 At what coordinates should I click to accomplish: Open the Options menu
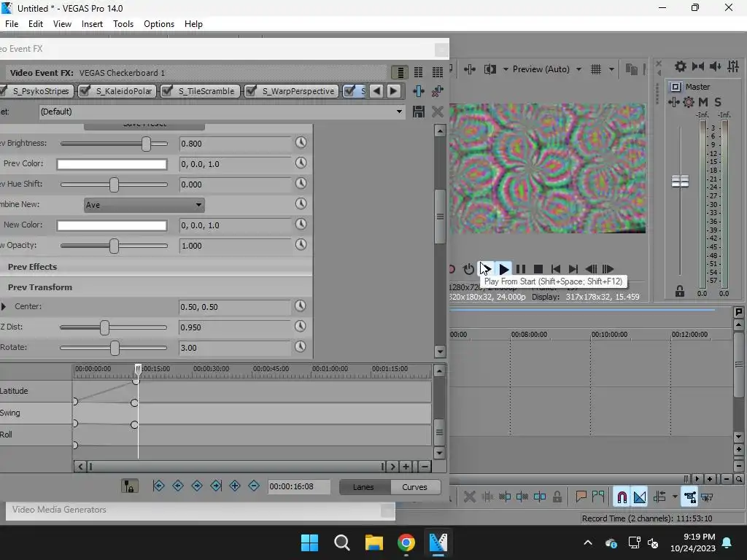click(x=158, y=24)
